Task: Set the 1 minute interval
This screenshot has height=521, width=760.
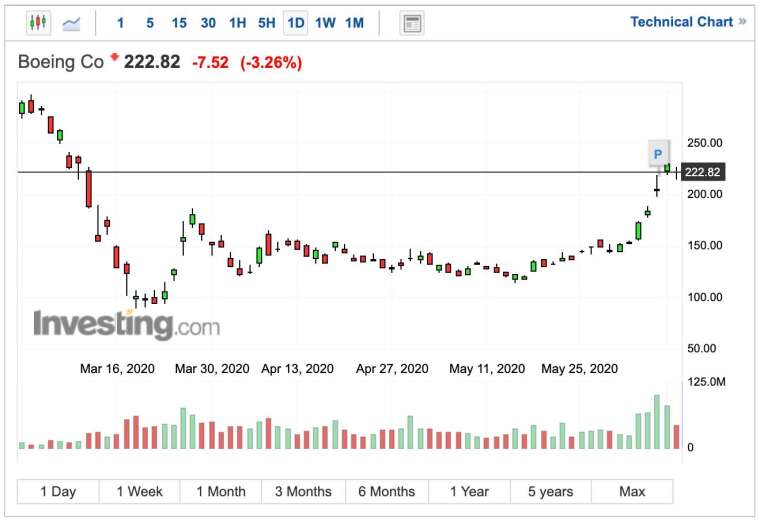Action: pyautogui.click(x=120, y=23)
